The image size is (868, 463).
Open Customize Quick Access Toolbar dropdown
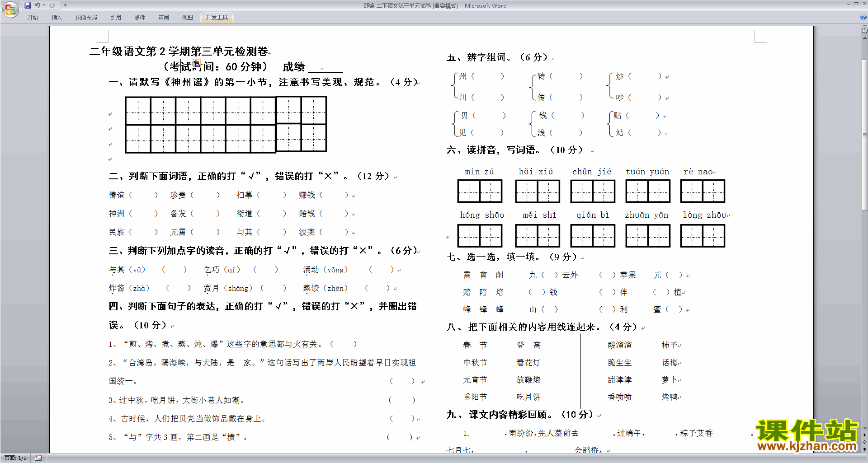coord(65,5)
